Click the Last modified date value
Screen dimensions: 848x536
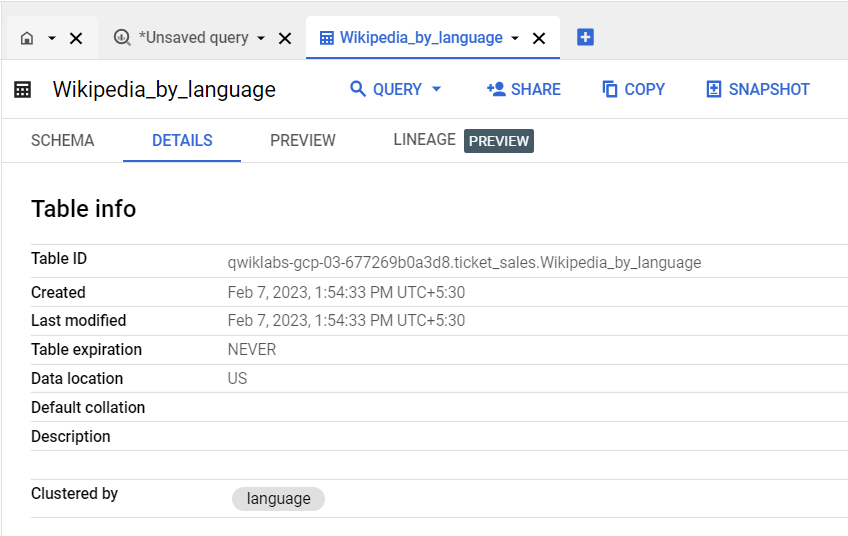click(x=346, y=320)
